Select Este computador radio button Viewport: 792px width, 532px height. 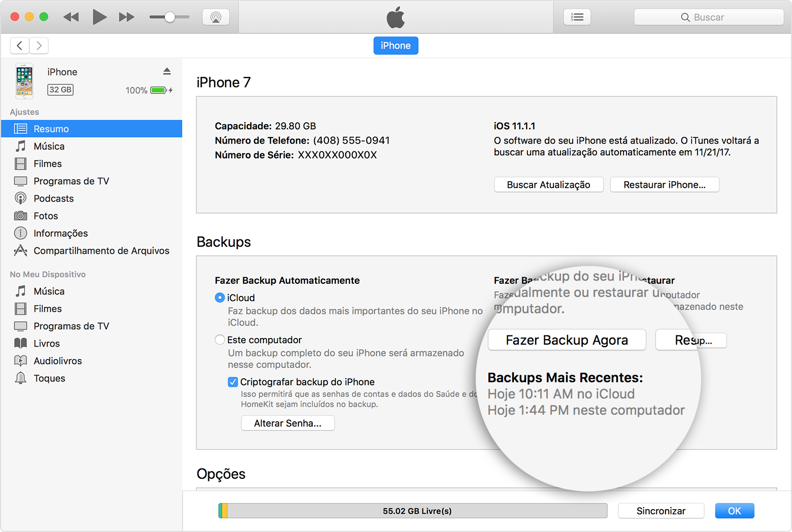click(x=220, y=340)
